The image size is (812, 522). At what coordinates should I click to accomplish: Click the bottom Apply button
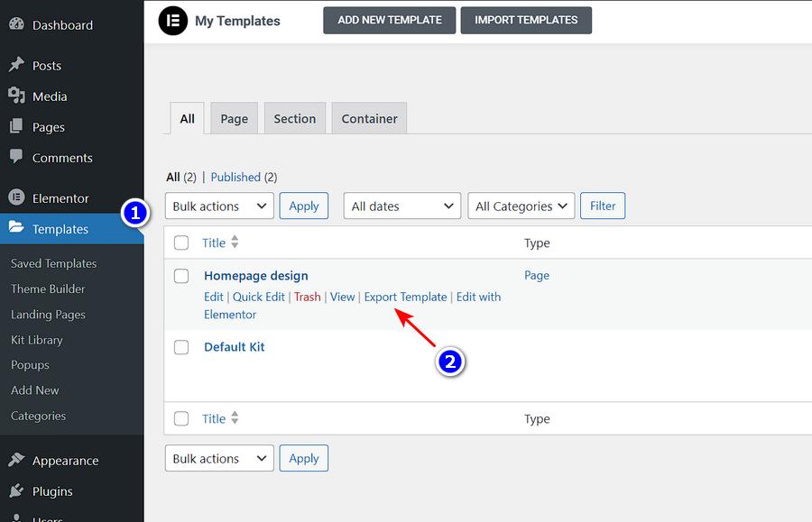304,458
